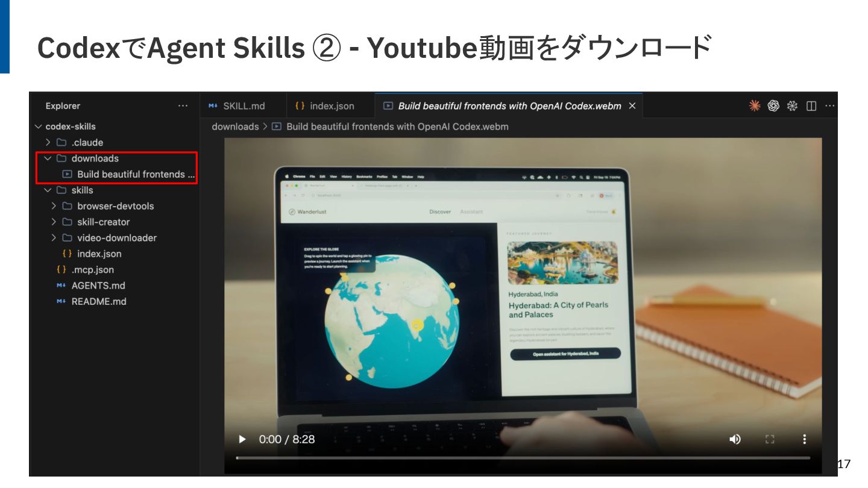Close the Build beautiful frontends webm tab
The height and width of the screenshot is (488, 868).
[632, 106]
